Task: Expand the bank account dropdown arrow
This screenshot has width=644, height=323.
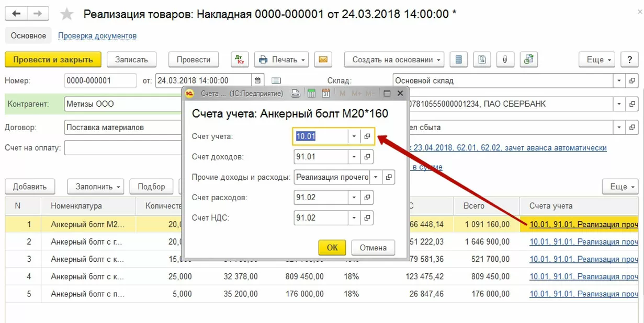Action: click(x=619, y=104)
